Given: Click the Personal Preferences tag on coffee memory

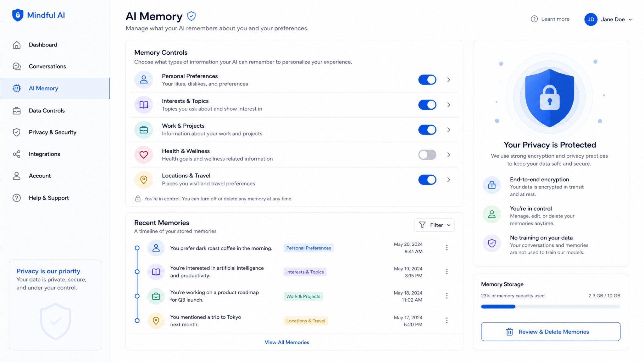Looking at the screenshot, I should (x=308, y=248).
